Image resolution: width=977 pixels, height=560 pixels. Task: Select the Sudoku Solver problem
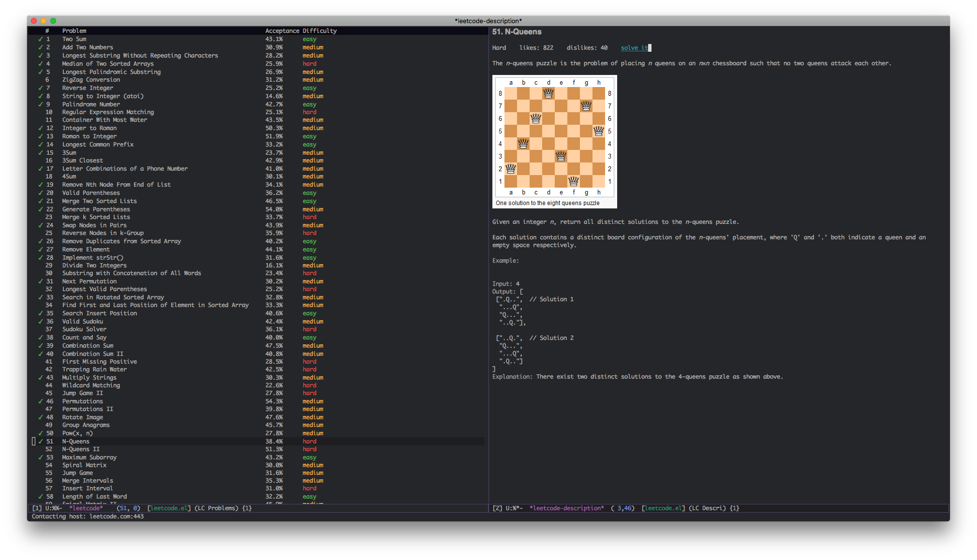84,329
